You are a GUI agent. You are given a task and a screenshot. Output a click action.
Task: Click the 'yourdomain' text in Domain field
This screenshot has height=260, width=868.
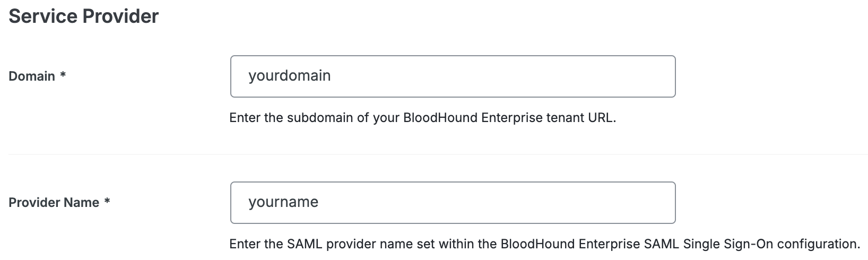289,76
